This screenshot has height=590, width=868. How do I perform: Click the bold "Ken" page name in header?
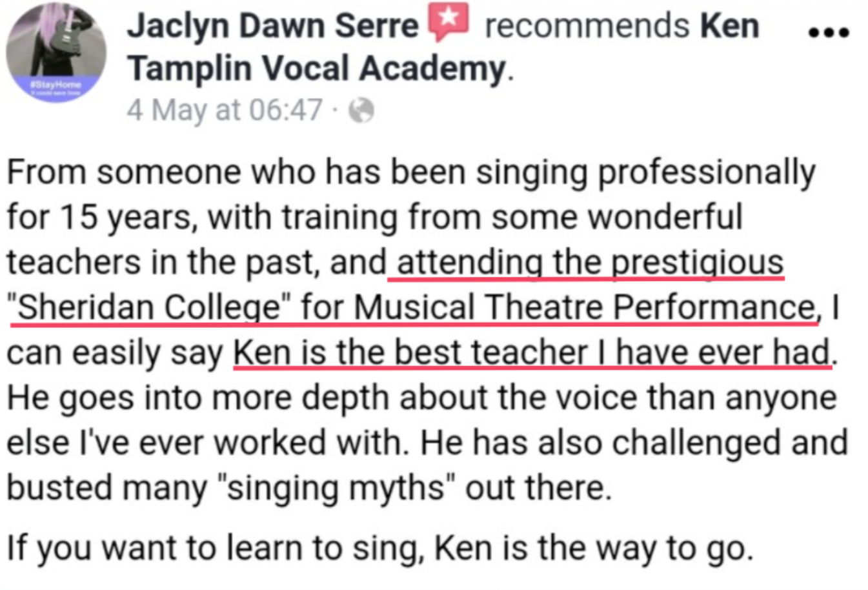point(729,26)
